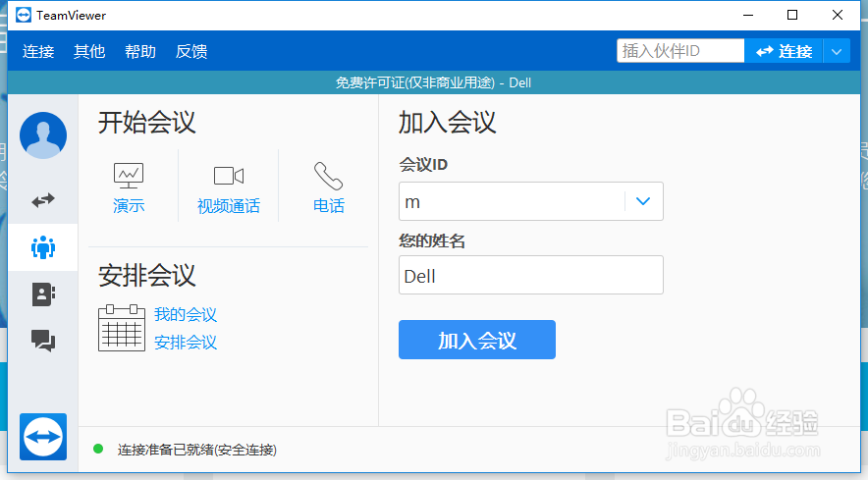Open the 我的会议 link
The width and height of the screenshot is (868, 480).
pyautogui.click(x=186, y=314)
